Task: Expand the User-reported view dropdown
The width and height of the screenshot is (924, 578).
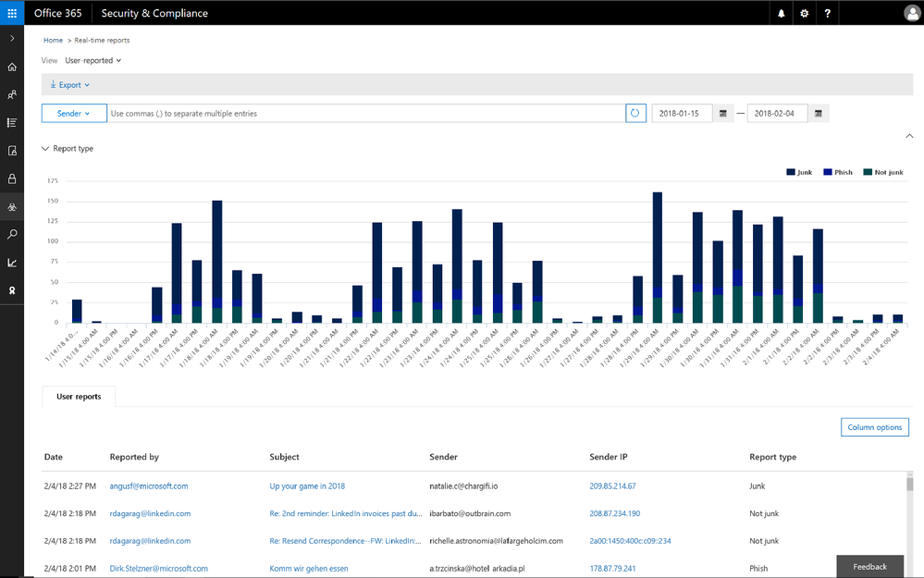Action: tap(93, 60)
